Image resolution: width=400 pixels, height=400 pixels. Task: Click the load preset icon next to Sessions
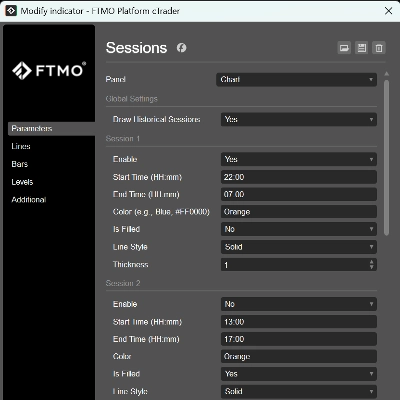click(344, 48)
